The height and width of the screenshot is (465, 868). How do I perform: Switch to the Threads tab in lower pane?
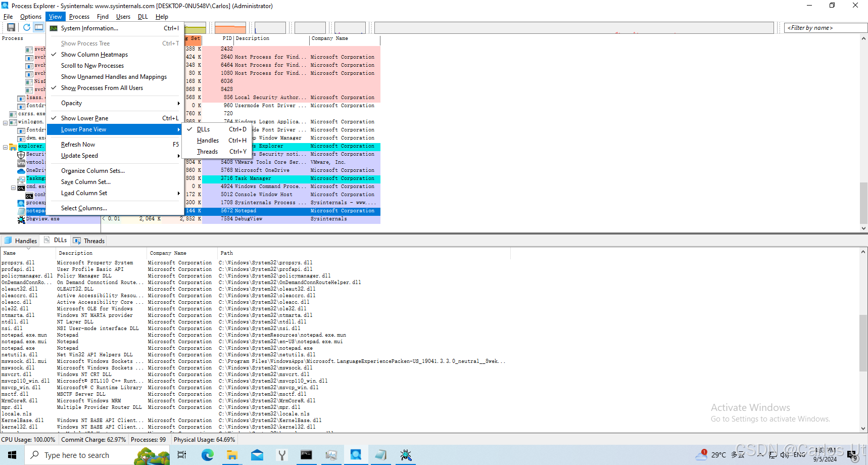(89, 241)
